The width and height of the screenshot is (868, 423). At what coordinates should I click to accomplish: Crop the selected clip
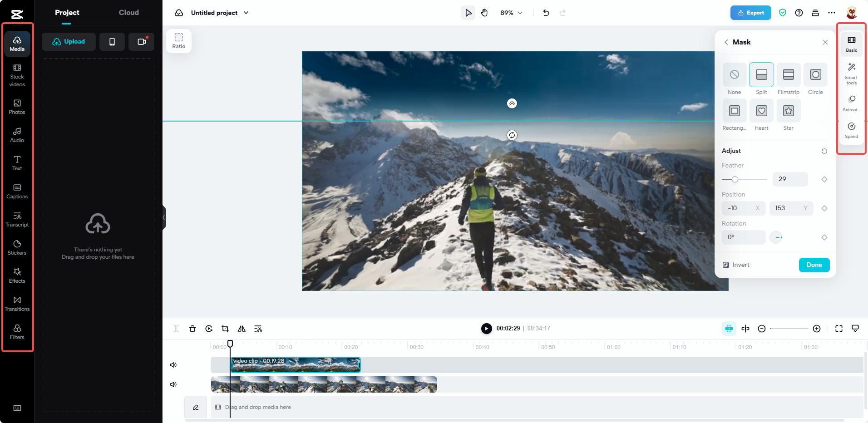pyautogui.click(x=225, y=329)
